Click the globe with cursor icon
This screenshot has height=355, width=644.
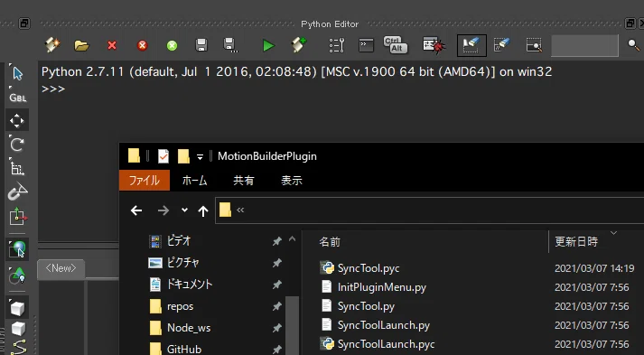[17, 249]
